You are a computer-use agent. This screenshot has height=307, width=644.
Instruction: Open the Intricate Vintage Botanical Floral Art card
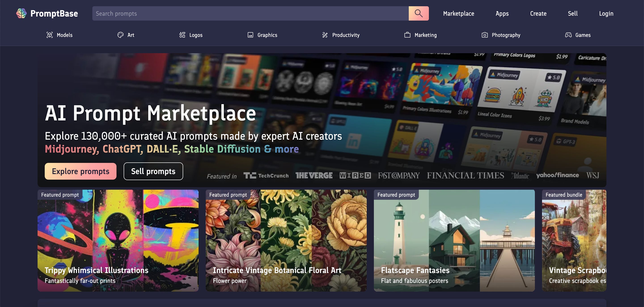point(286,240)
